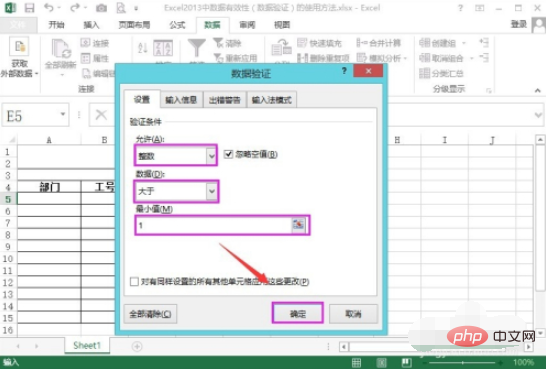Click the 分类汇总 subtotal icon

(424, 73)
